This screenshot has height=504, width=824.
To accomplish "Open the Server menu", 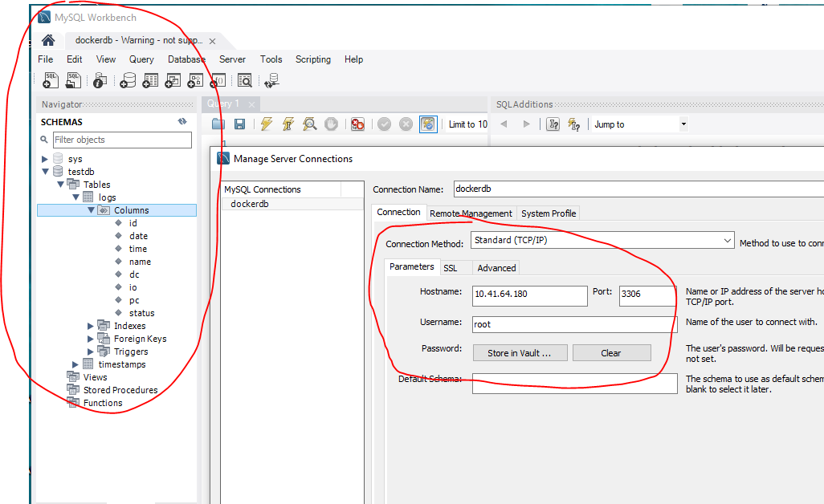I will [x=232, y=59].
